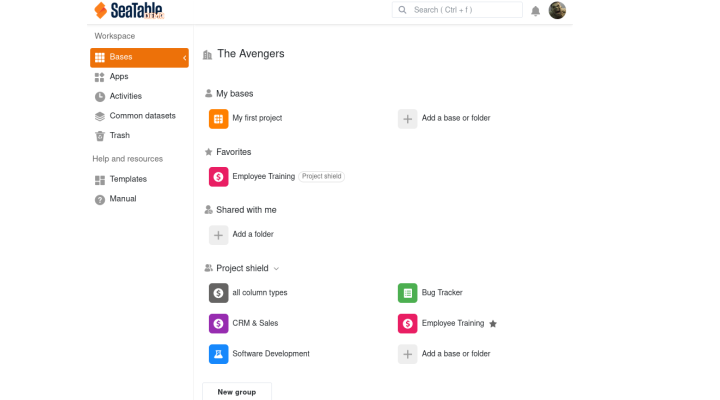Click the Apps icon
The image size is (720, 400).
coord(100,77)
